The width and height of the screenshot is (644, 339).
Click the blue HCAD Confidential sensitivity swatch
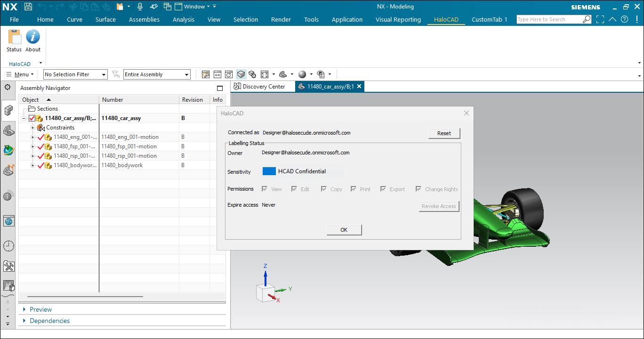pyautogui.click(x=269, y=171)
